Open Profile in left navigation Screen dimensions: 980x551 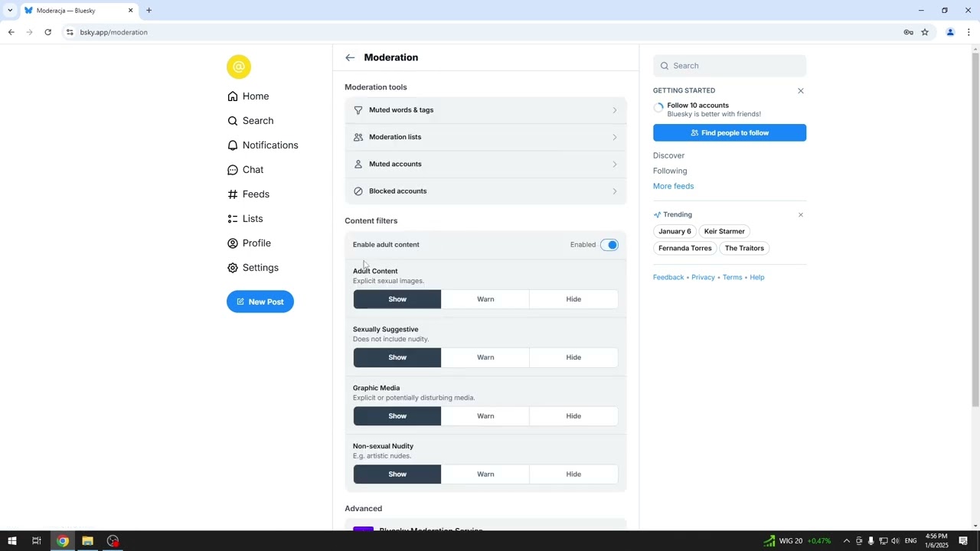click(249, 243)
